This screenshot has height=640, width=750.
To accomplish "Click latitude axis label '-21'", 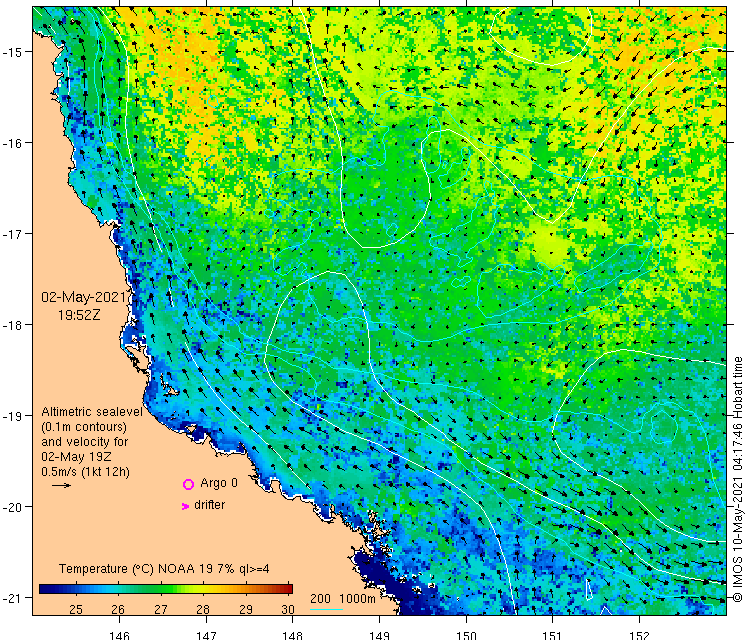I will pyautogui.click(x=12, y=597).
